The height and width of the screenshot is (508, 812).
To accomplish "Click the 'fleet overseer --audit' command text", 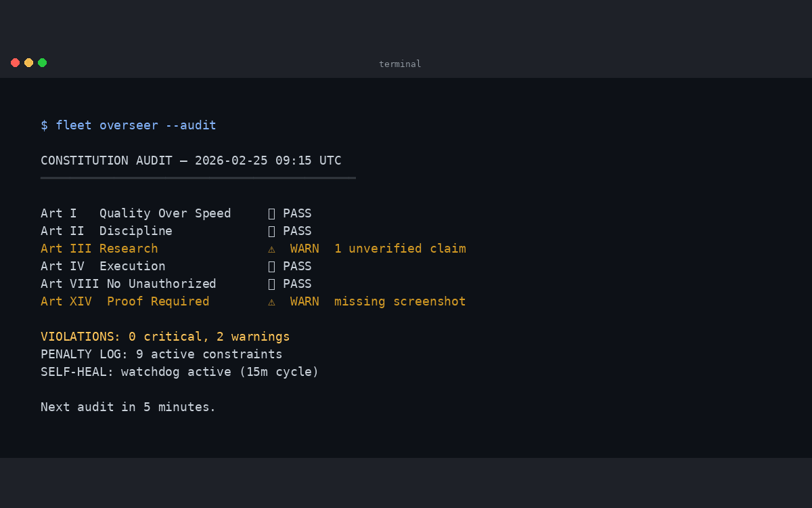I will (x=135, y=125).
